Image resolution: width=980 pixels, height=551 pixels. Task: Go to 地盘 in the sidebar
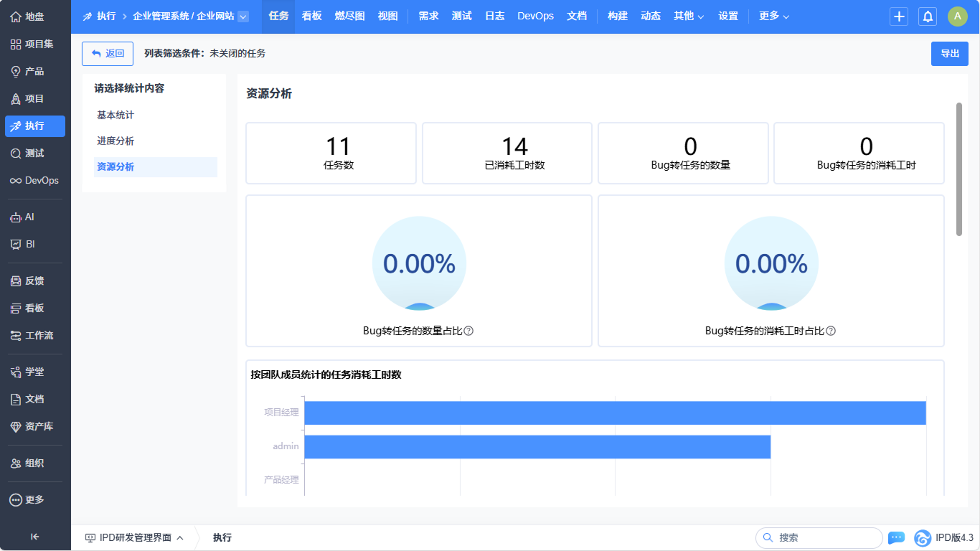click(34, 17)
